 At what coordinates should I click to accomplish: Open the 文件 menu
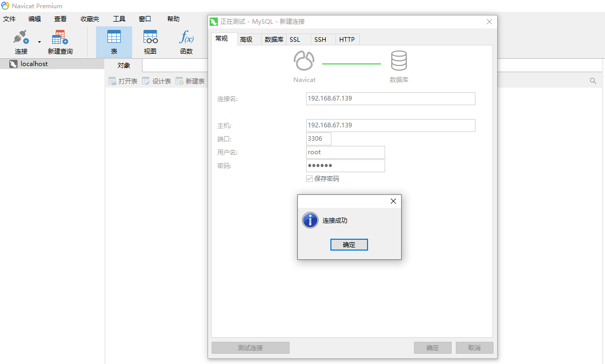pyautogui.click(x=9, y=19)
